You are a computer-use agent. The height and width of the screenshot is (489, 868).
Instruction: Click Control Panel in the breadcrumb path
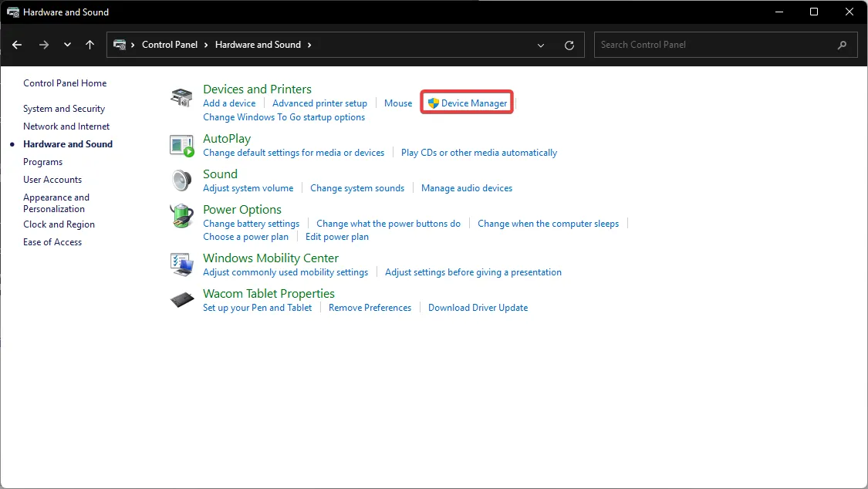point(170,45)
